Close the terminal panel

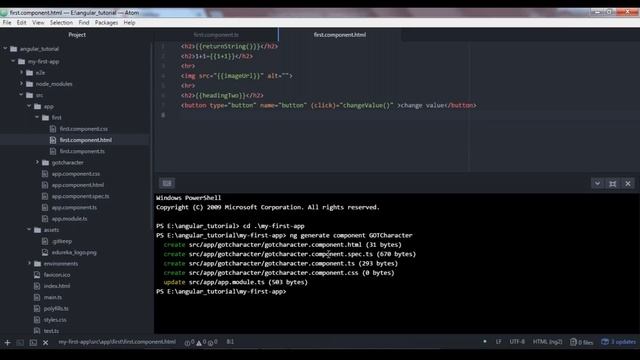628,184
